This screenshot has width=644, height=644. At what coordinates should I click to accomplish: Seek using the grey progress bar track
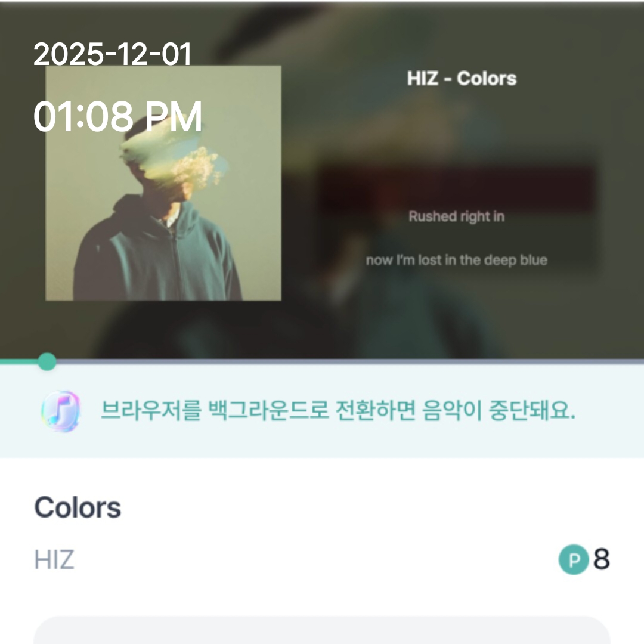tap(350, 361)
